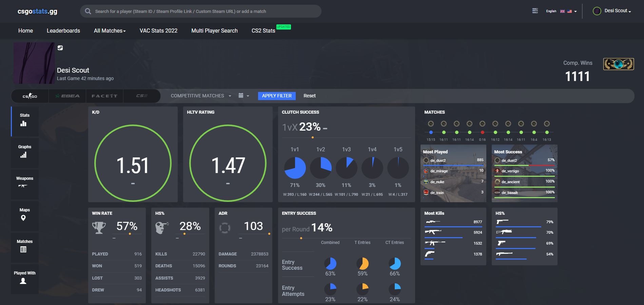
Task: Click the 15:15 match marker dot
Action: pyautogui.click(x=431, y=132)
